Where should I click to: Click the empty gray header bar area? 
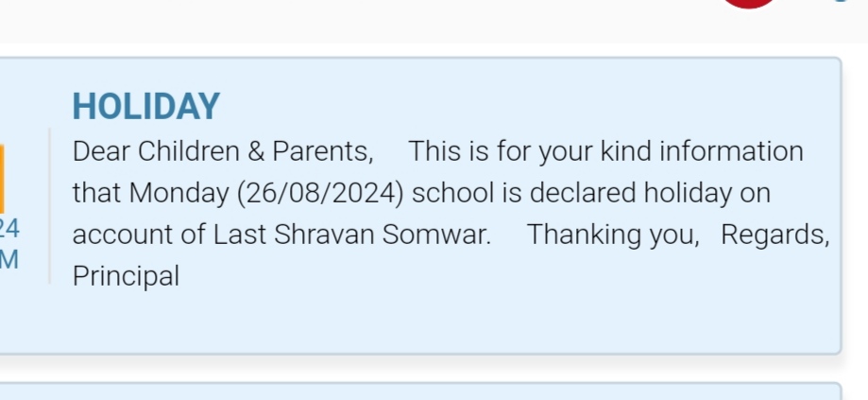(x=354, y=21)
